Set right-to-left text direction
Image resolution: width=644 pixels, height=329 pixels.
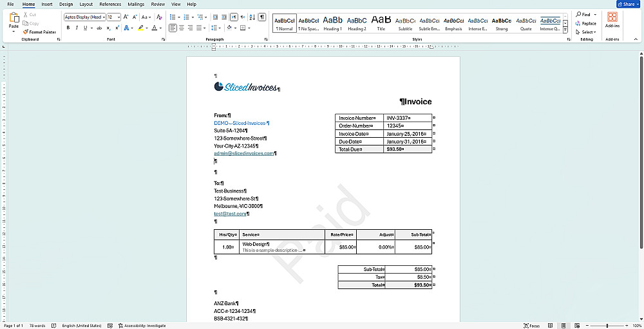(243, 17)
